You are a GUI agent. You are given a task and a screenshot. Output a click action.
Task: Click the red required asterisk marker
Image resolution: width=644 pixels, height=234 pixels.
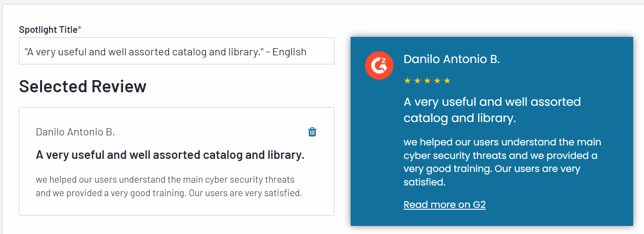pyautogui.click(x=80, y=29)
